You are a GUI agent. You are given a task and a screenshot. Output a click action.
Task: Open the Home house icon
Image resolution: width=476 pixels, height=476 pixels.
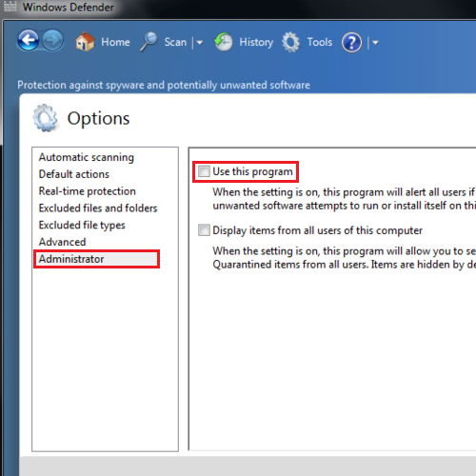tap(85, 42)
